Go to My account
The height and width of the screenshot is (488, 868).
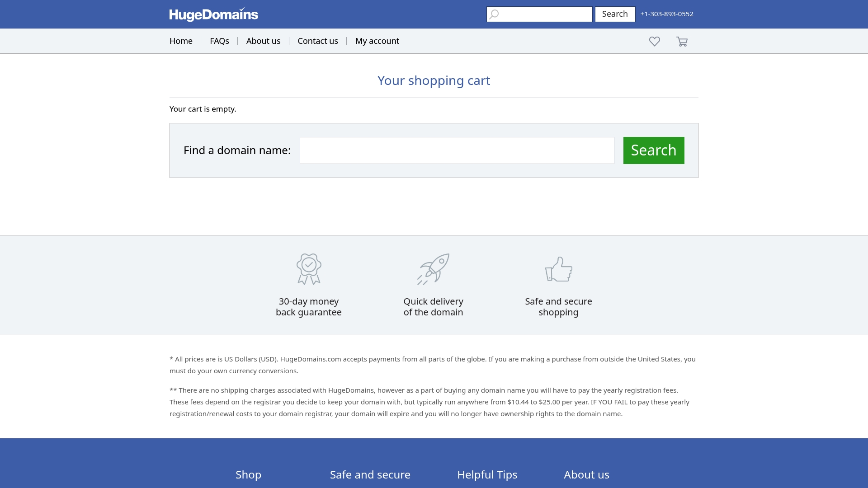[x=377, y=41]
